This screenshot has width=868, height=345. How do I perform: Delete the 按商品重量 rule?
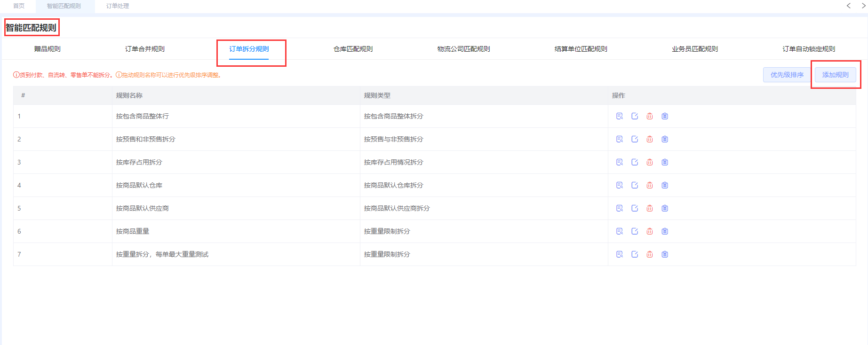[x=650, y=231]
